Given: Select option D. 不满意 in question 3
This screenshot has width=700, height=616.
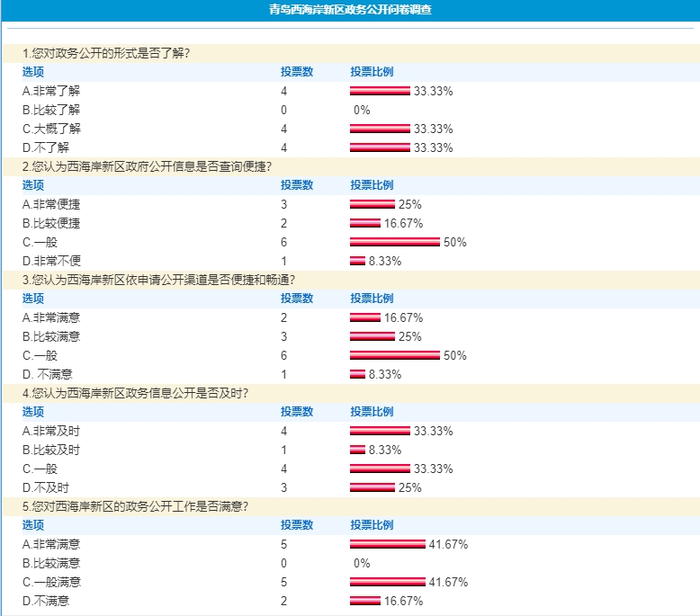Looking at the screenshot, I should click(48, 374).
